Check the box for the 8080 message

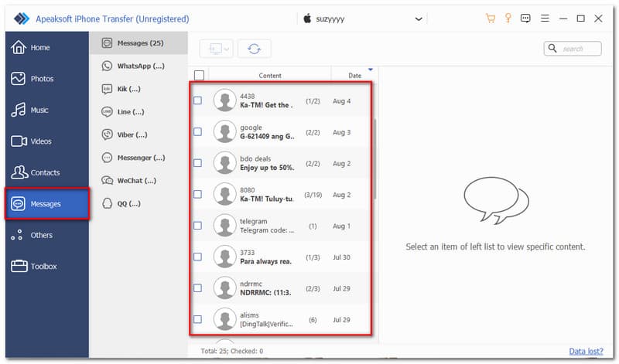(x=197, y=195)
